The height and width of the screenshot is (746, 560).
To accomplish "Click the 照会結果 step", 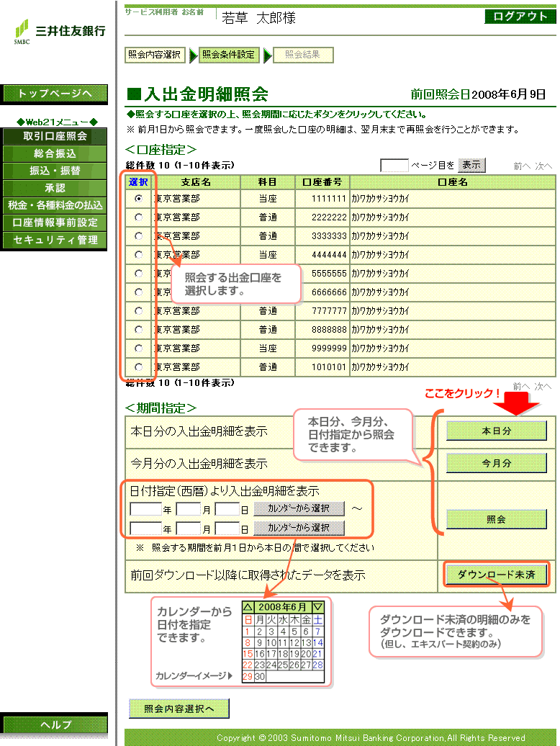I will [x=303, y=55].
